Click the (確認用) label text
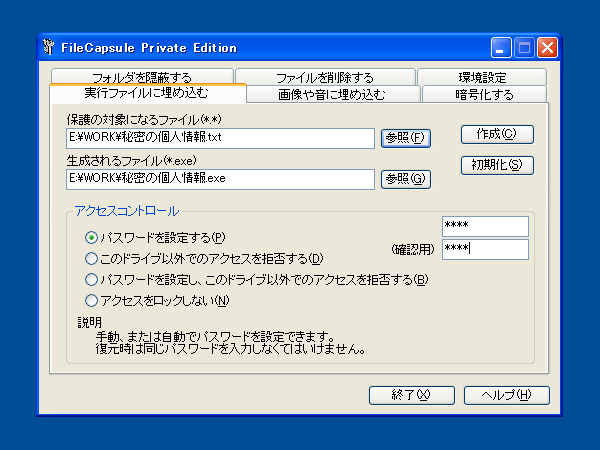This screenshot has width=600, height=450. click(x=413, y=250)
